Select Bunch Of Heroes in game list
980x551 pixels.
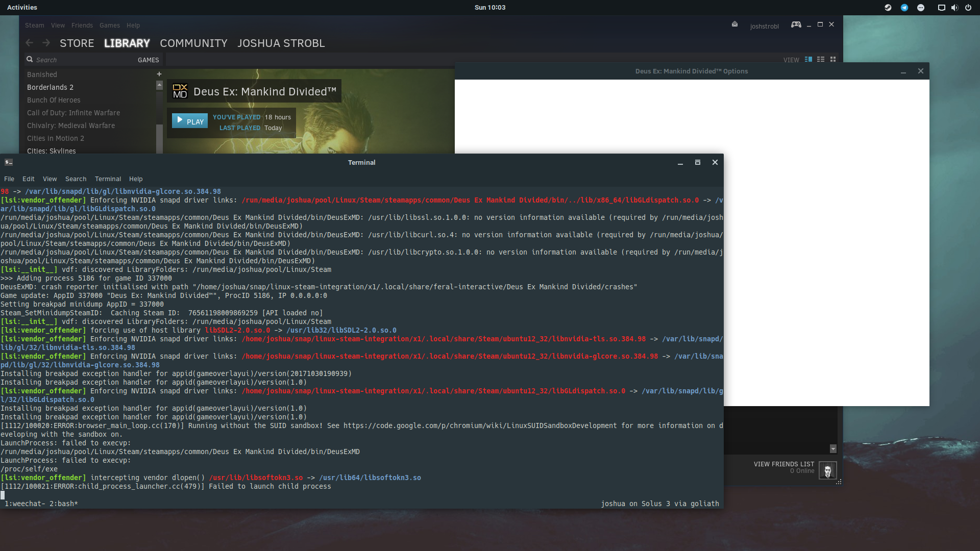click(54, 100)
